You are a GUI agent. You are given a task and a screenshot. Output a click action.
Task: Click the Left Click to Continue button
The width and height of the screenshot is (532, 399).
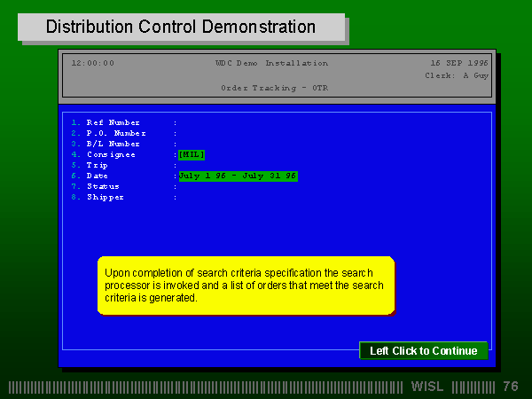[424, 350]
